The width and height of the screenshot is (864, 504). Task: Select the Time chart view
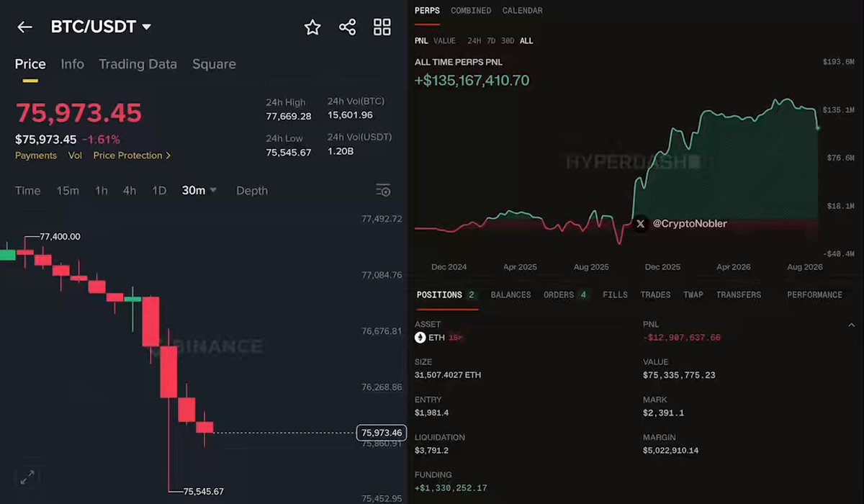[28, 190]
